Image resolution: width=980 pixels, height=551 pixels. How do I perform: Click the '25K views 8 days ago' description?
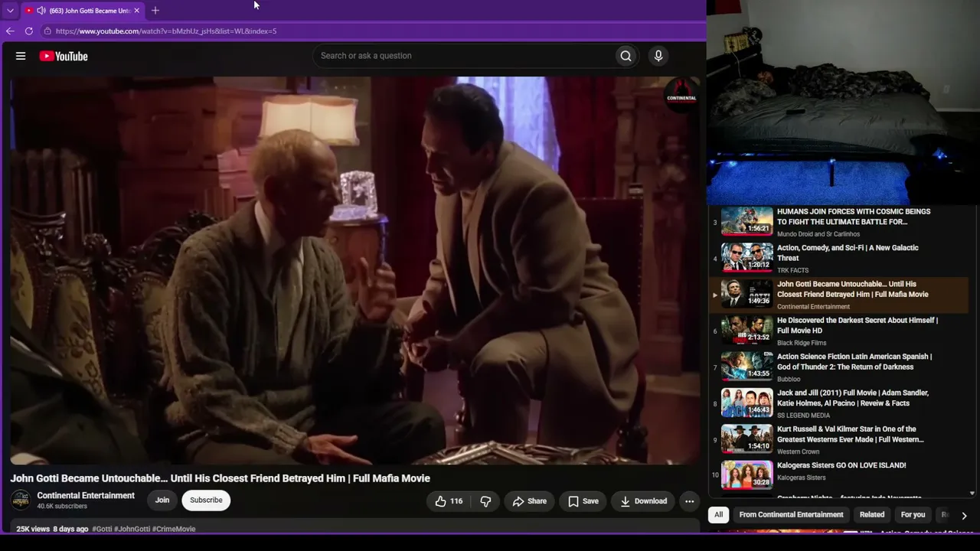pos(52,529)
